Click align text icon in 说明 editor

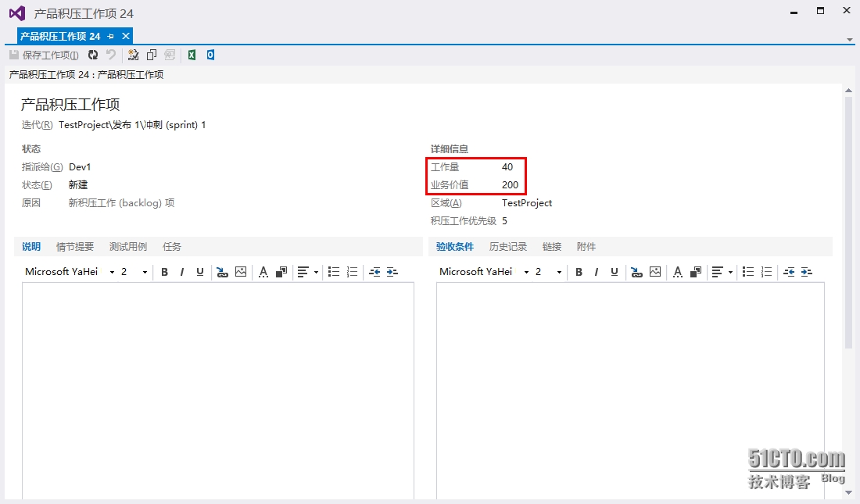303,272
